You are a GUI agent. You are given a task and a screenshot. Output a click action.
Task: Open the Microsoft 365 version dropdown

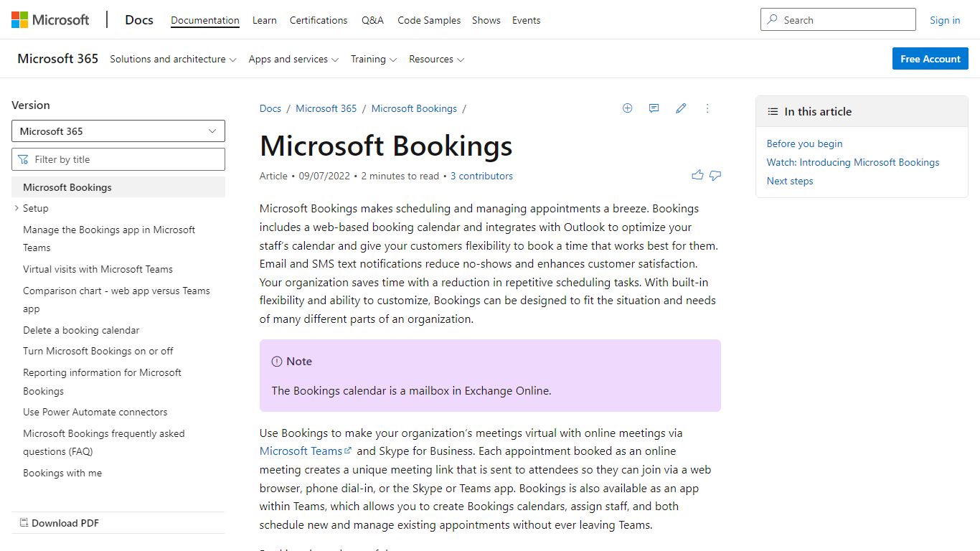pos(118,131)
